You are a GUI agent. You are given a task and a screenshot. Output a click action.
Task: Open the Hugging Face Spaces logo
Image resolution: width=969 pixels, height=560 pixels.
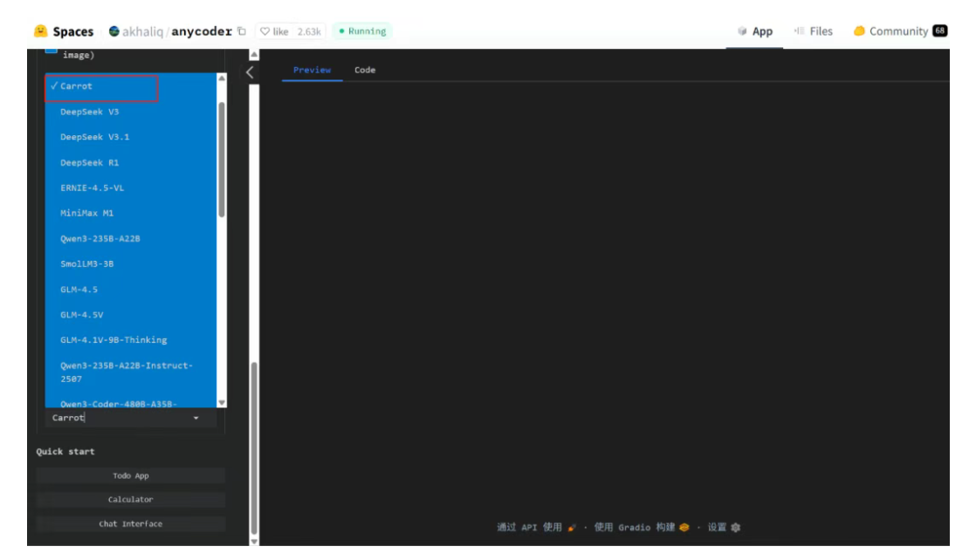click(x=64, y=31)
